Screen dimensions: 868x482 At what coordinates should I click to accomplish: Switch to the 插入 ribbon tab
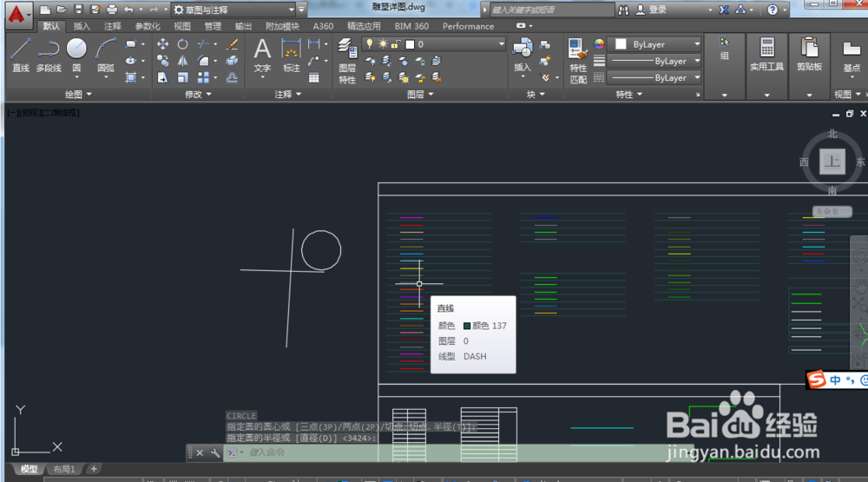[82, 26]
